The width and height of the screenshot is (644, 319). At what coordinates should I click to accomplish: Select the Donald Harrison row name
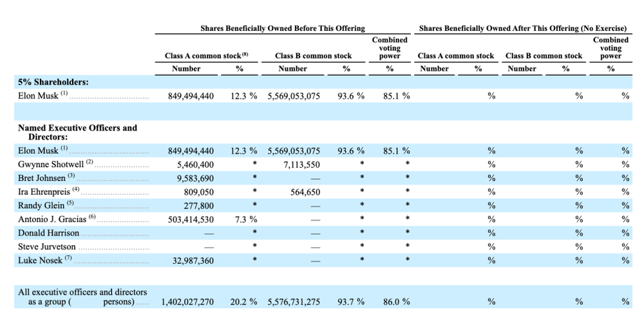point(48,233)
